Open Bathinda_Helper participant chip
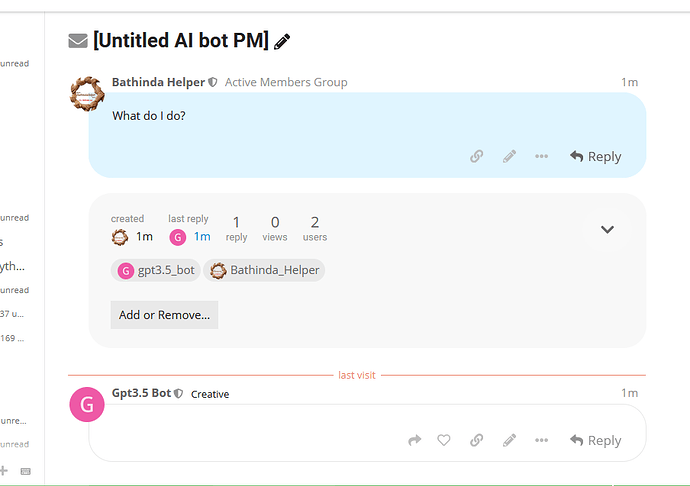Screen dimensions: 690x486 point(264,270)
